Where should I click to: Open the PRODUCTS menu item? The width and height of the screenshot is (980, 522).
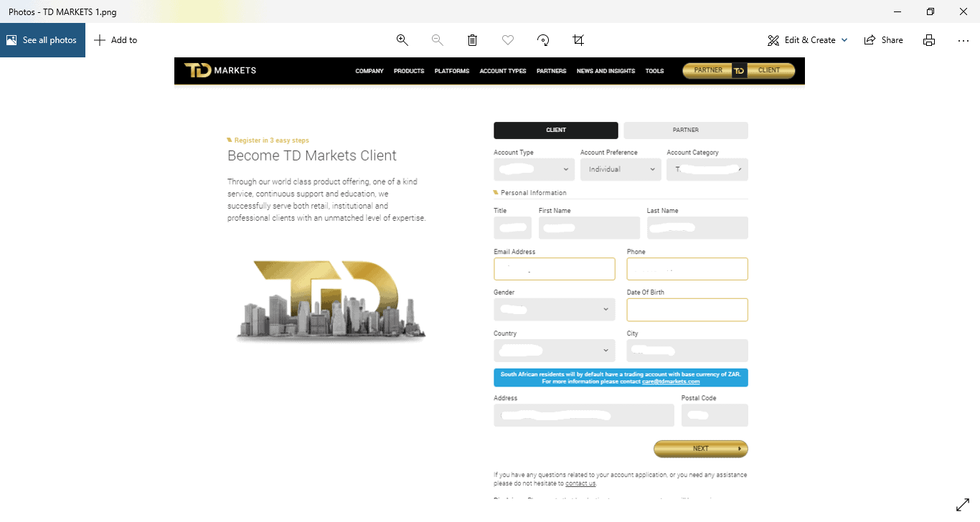(x=409, y=71)
